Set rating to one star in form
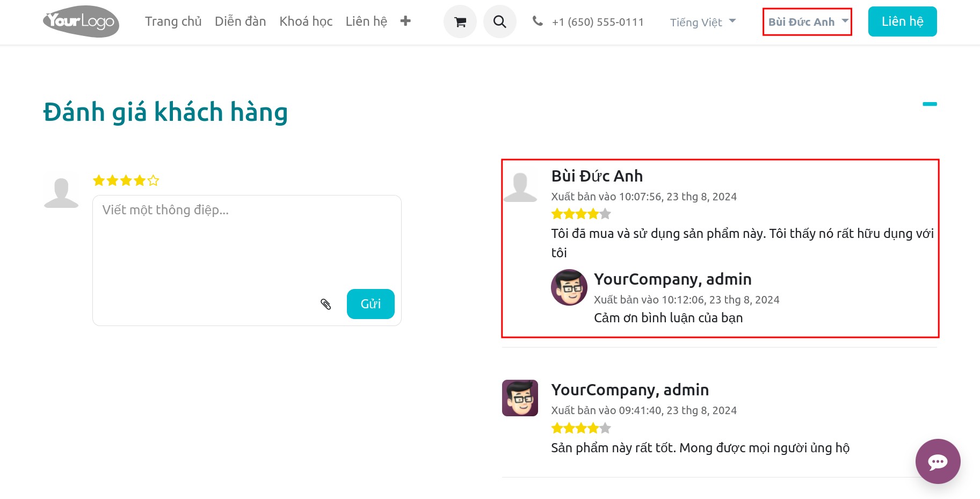This screenshot has width=980, height=499. pyautogui.click(x=99, y=180)
